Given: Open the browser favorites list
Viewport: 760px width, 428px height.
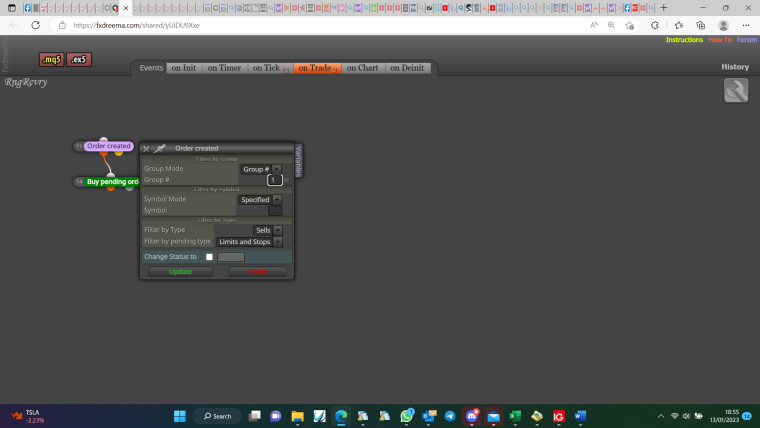Looking at the screenshot, I should (x=679, y=25).
